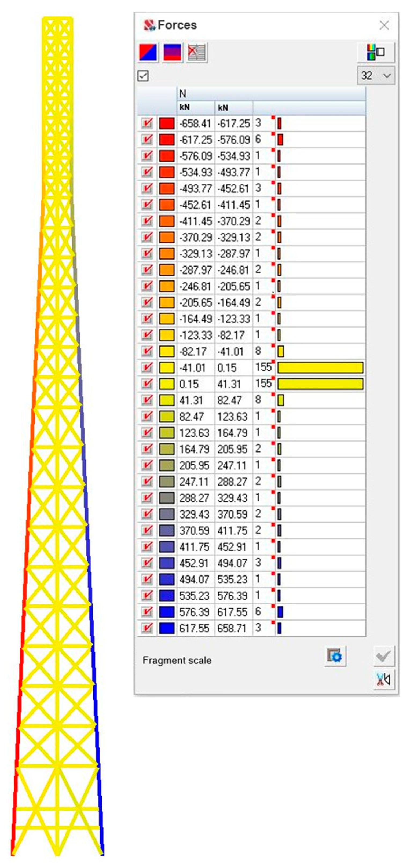Open fragment scale settings gear icon
This screenshot has height=868, width=410.
(x=335, y=656)
